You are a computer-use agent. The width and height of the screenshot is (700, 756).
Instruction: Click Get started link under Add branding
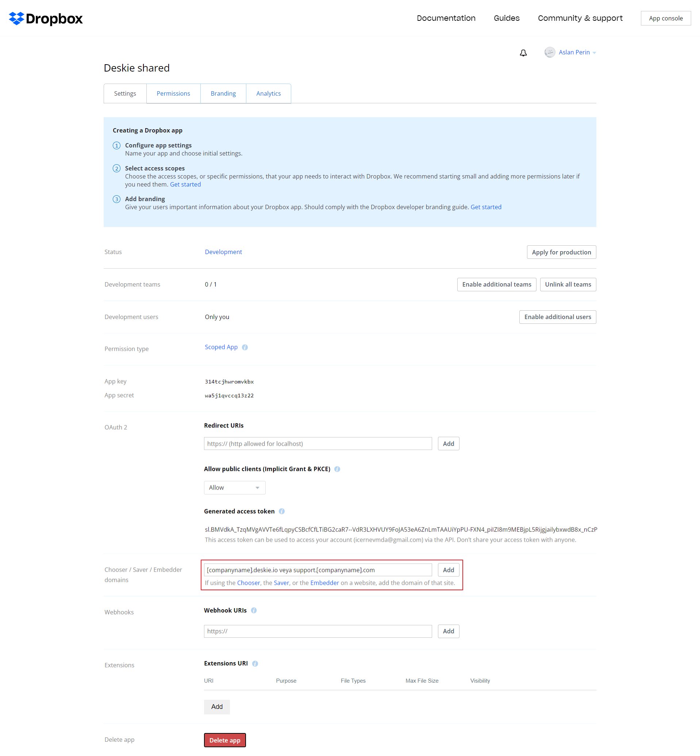(486, 207)
